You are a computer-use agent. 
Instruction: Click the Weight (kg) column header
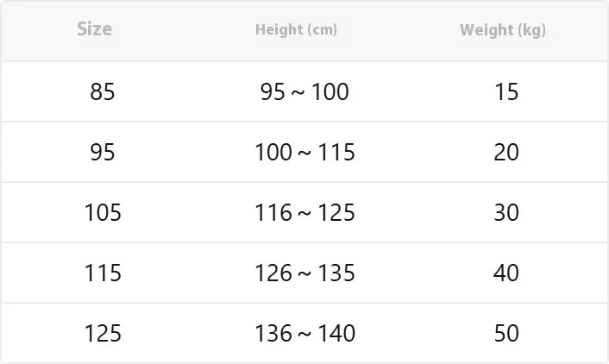coord(503,30)
